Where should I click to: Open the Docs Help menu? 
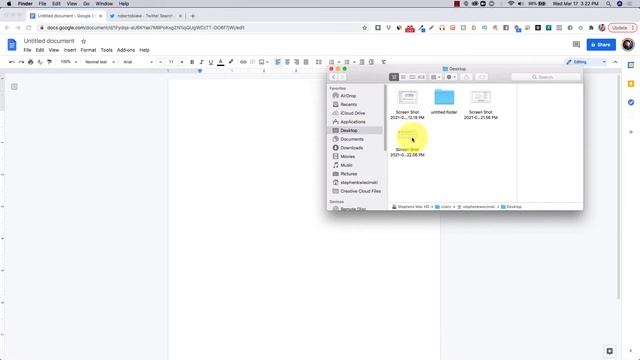pos(144,50)
